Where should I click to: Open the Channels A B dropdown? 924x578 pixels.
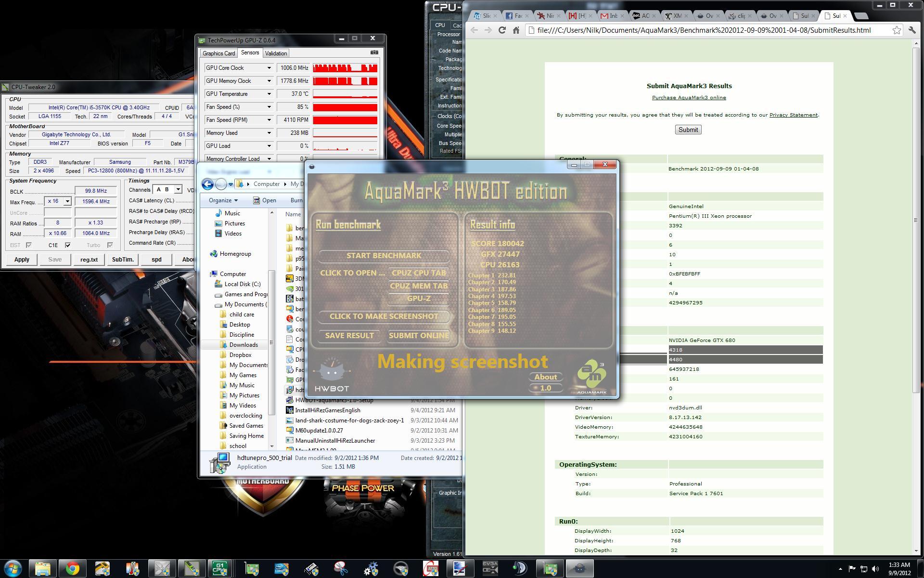tap(178, 189)
